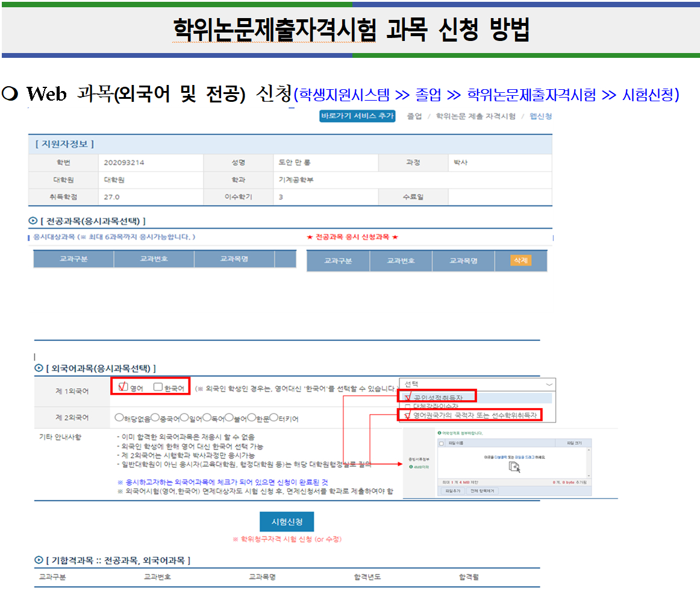Viewport: 700px width, 590px height.
Task: Click circle icon beside 외국어과목(응시과목선택) heading
Action: point(39,368)
